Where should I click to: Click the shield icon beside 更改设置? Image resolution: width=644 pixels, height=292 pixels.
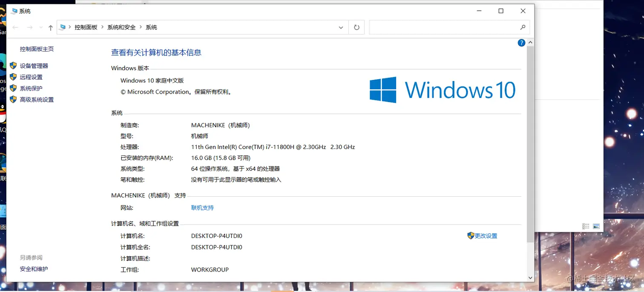pos(470,235)
